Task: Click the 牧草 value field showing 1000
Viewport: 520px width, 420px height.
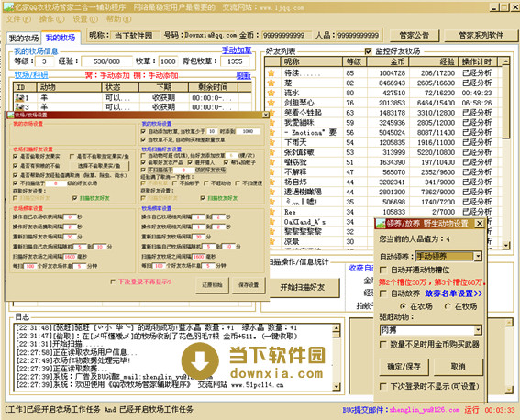Action: tap(168, 61)
